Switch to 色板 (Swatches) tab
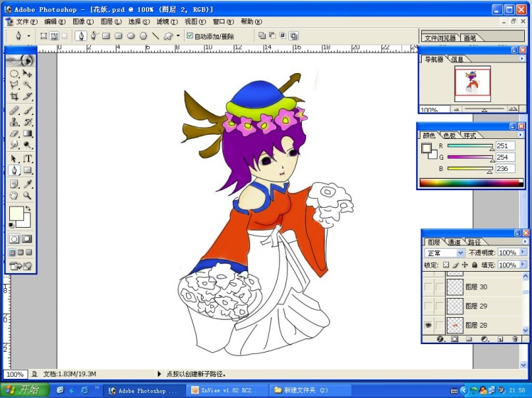The width and height of the screenshot is (532, 398). 449,136
